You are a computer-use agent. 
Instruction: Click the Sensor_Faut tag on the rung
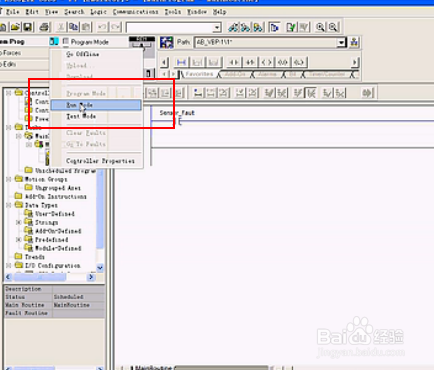(177, 113)
